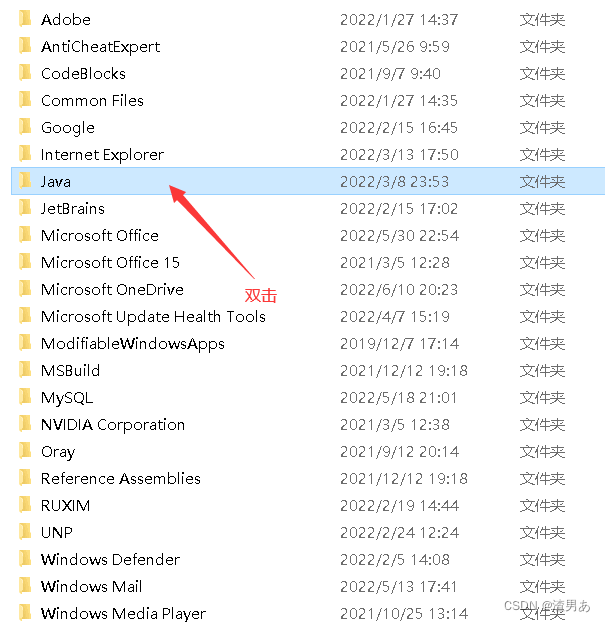Image resolution: width=605 pixels, height=622 pixels.
Task: Click the 文件夹 type in Adobe row
Action: click(542, 19)
